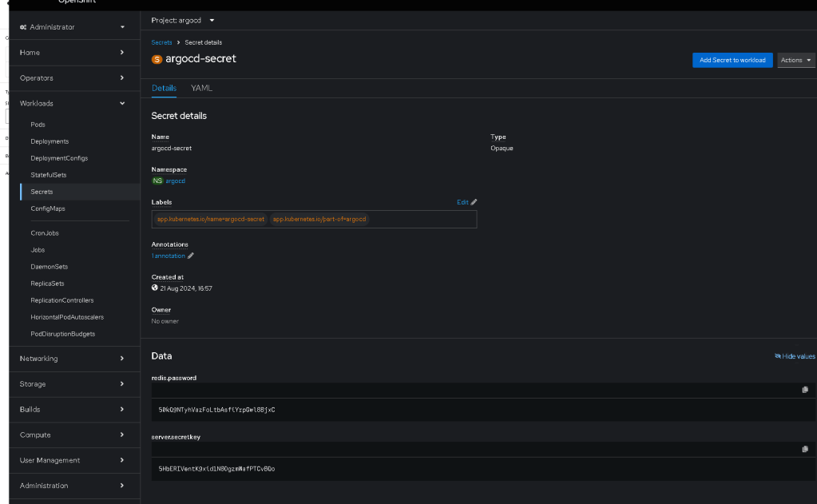Expand the User Management section

[x=73, y=460]
